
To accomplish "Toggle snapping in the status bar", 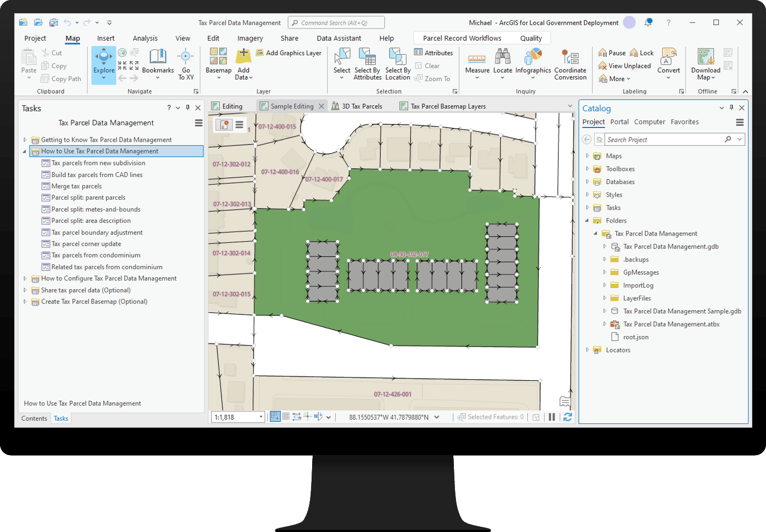I will pyautogui.click(x=275, y=417).
